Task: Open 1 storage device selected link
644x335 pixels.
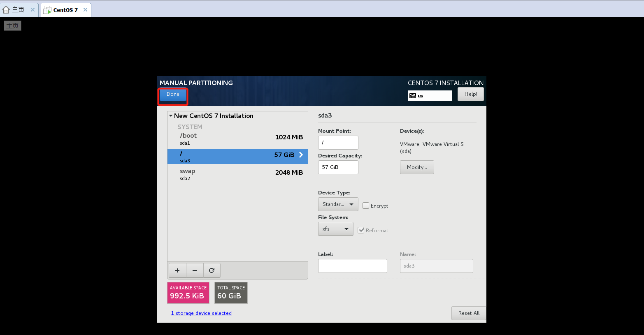Action: [x=201, y=313]
